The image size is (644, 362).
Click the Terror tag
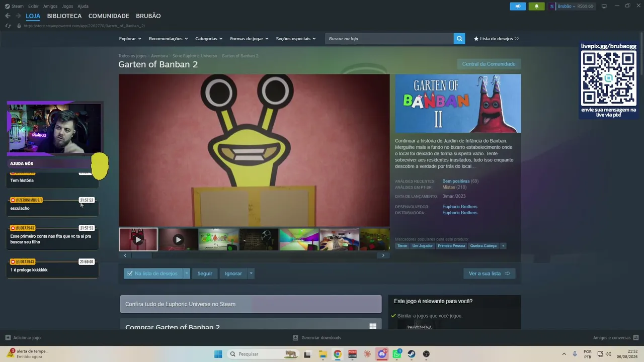point(402,246)
